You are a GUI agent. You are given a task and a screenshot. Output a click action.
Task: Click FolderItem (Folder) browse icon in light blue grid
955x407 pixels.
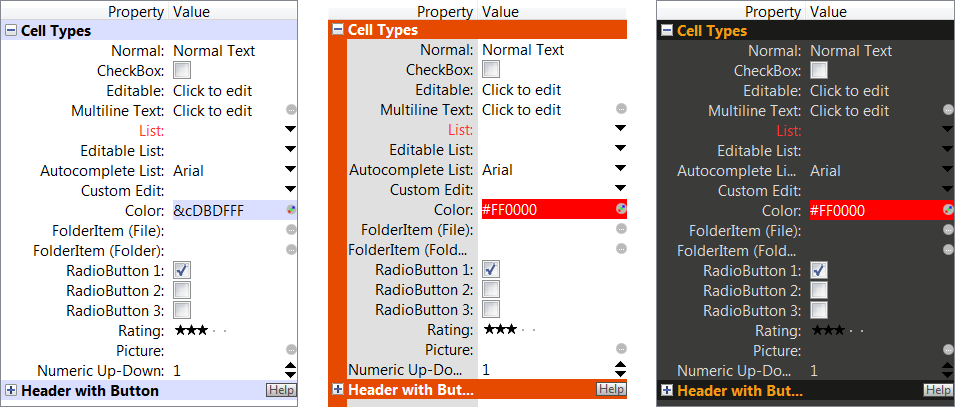291,250
